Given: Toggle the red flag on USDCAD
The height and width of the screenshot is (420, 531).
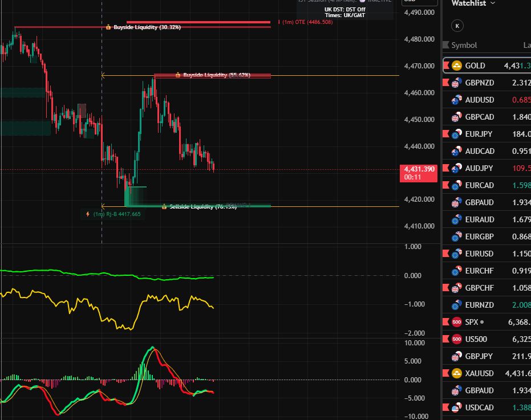Looking at the screenshot, I should pos(446,407).
